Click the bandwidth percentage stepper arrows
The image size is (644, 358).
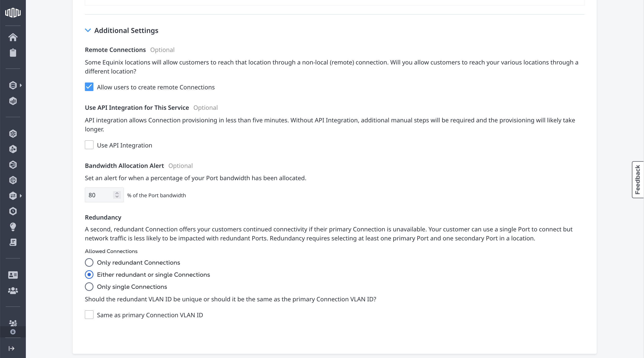point(117,195)
